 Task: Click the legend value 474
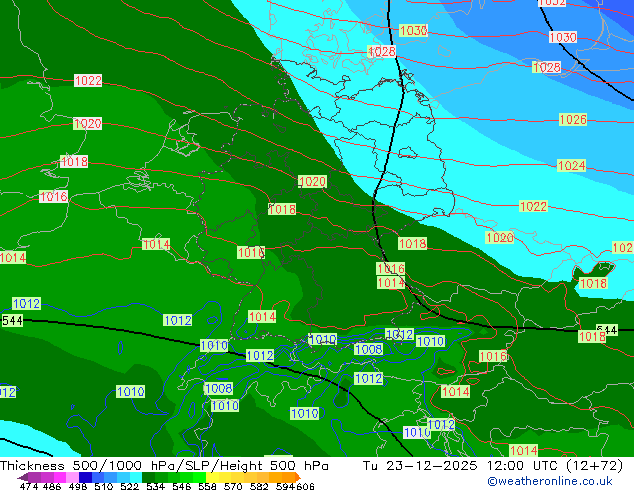pos(28,486)
